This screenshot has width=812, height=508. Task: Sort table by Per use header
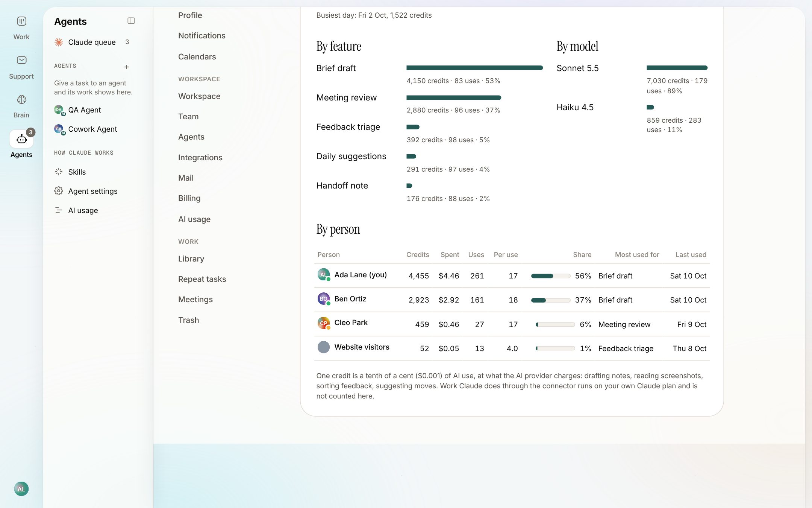(x=506, y=254)
